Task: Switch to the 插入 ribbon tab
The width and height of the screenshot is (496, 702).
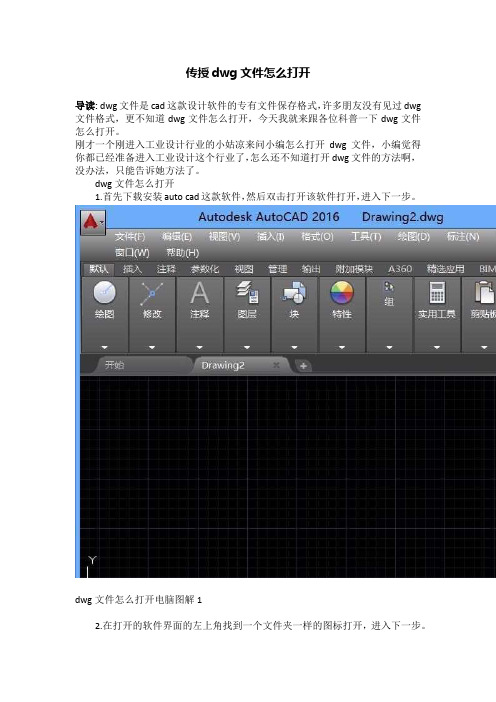Action: 132,269
